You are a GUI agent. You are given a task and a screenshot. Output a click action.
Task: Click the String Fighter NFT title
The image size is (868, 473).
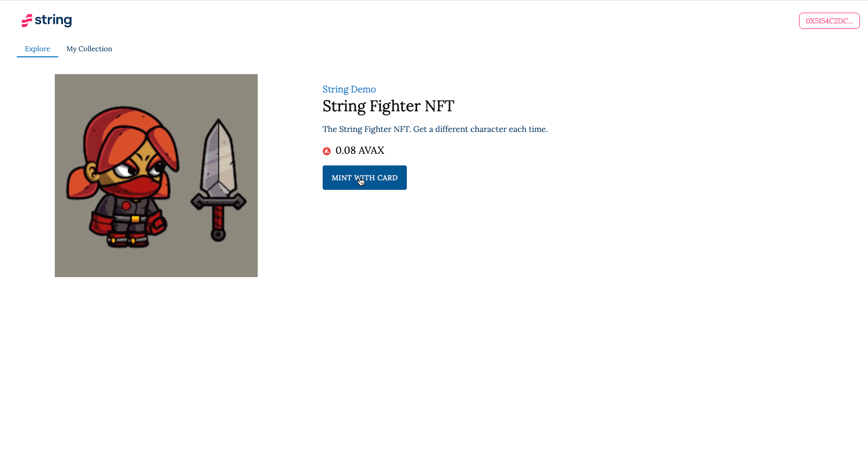[x=388, y=106]
